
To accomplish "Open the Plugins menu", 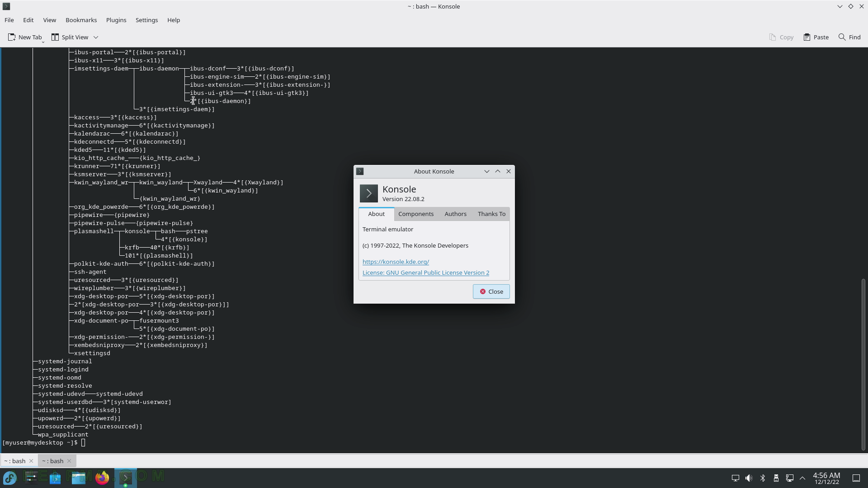I will pos(116,20).
